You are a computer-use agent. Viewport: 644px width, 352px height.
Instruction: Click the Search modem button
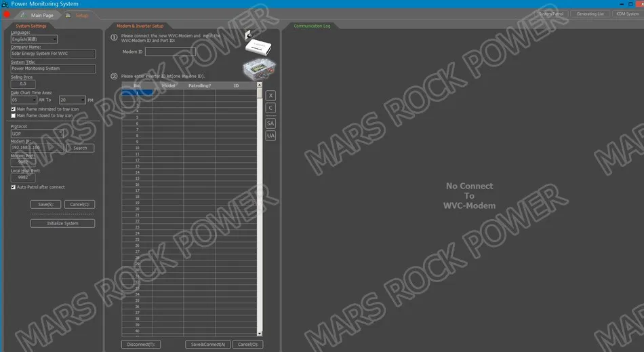[80, 148]
